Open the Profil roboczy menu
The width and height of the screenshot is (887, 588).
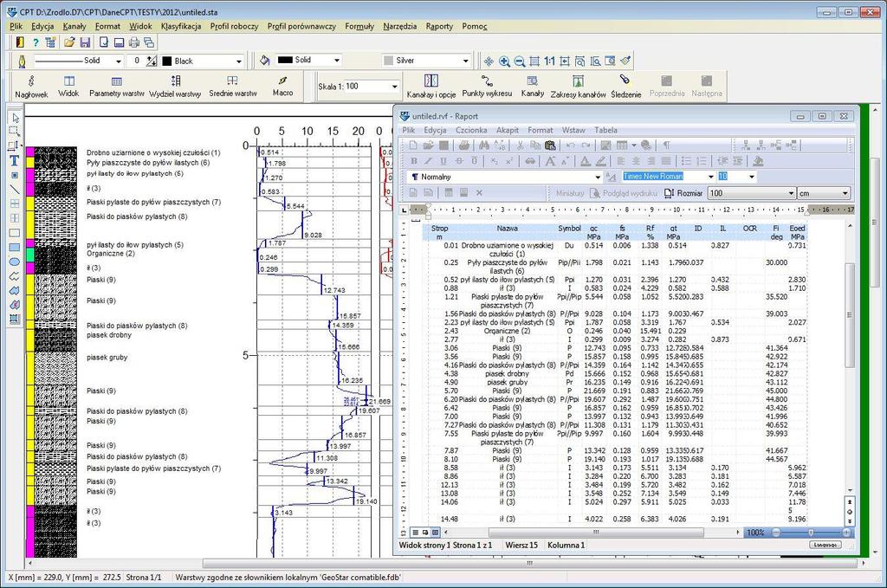coord(234,26)
